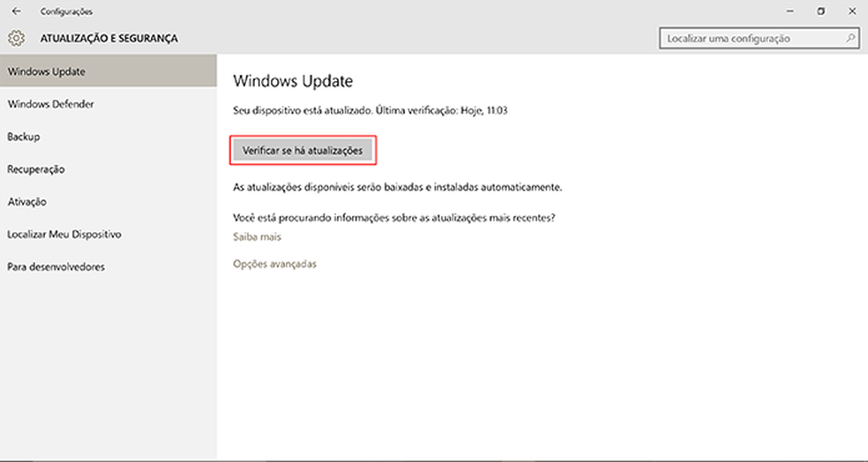Open 'Opções avançadas' link

[x=274, y=264]
